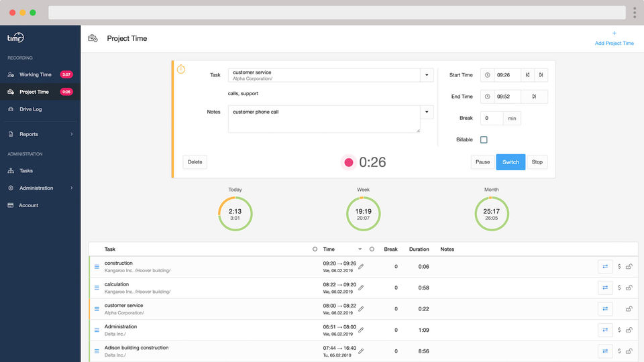The image size is (644, 362).
Task: Toggle dollar billable on calculation row
Action: tap(619, 288)
